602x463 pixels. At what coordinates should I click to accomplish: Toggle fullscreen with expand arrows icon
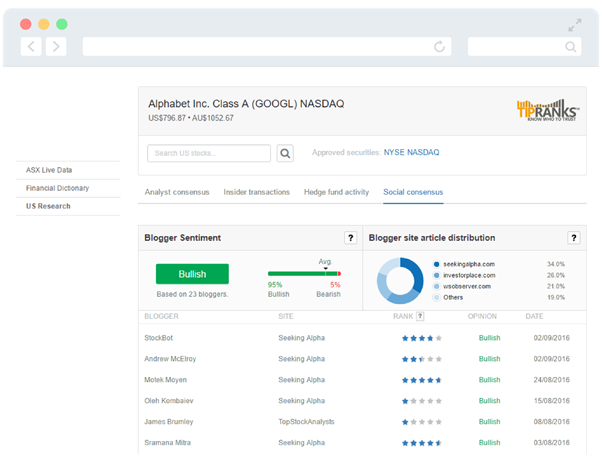pyautogui.click(x=575, y=25)
